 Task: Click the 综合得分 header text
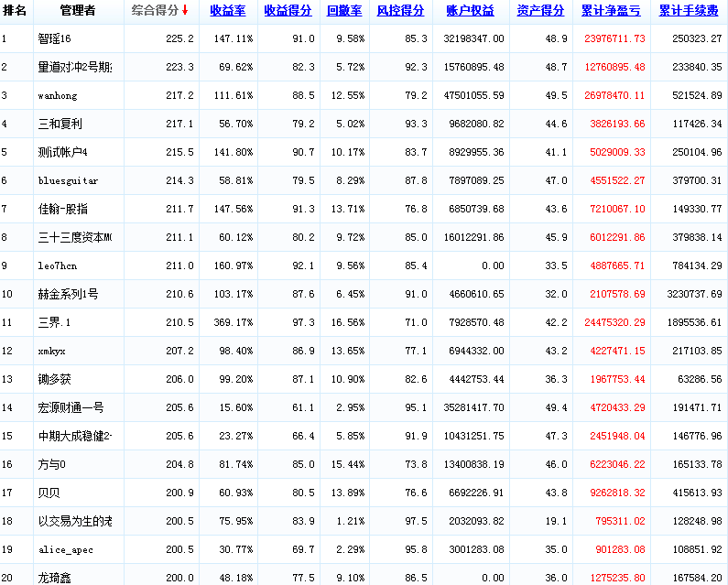[x=154, y=11]
